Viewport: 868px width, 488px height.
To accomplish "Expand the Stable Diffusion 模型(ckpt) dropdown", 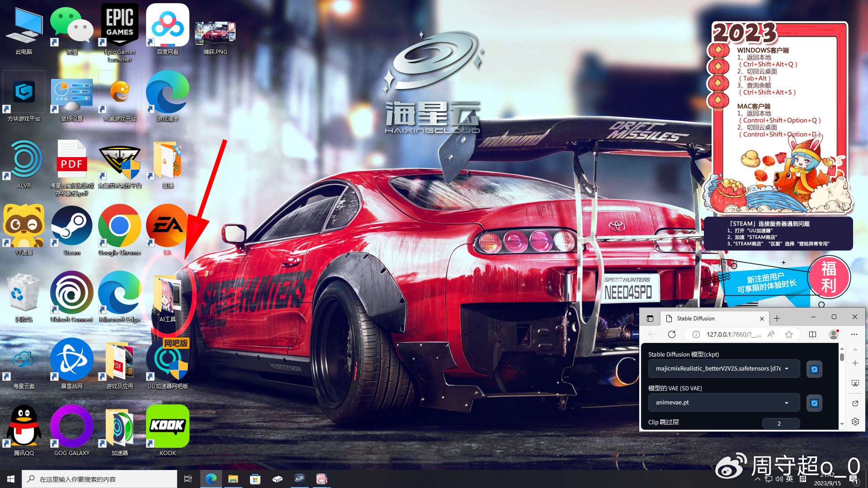I will click(724, 369).
